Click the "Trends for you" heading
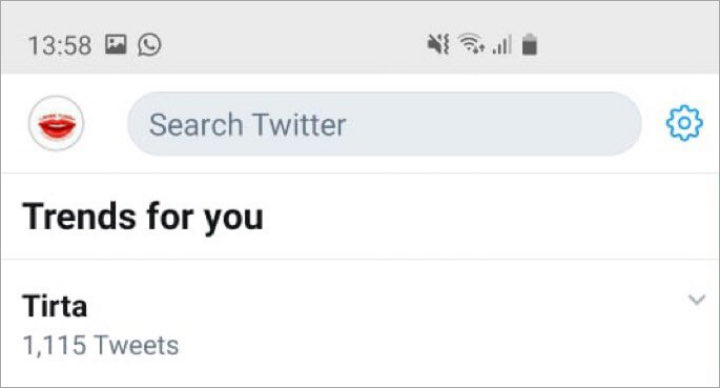Screen dimensions: 720x388 click(143, 217)
